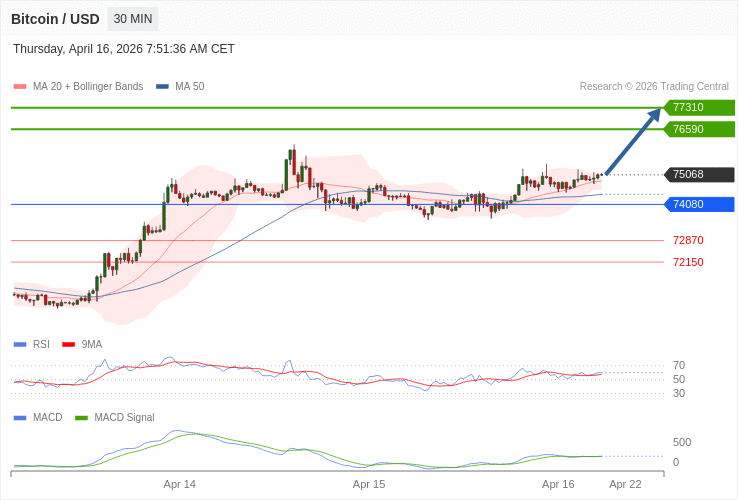Click the blue MACD legend swatch
Viewport: 738px width, 500px height.
tap(20, 418)
